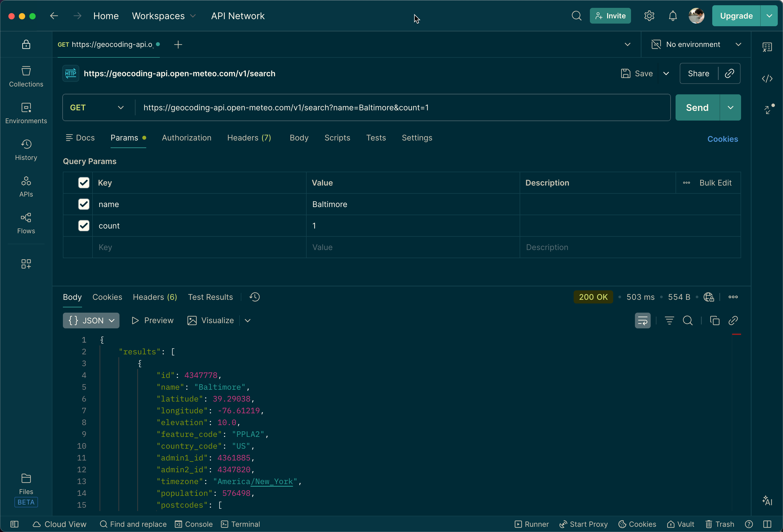This screenshot has width=783, height=532.
Task: Click the network globe lock icon
Action: (709, 297)
